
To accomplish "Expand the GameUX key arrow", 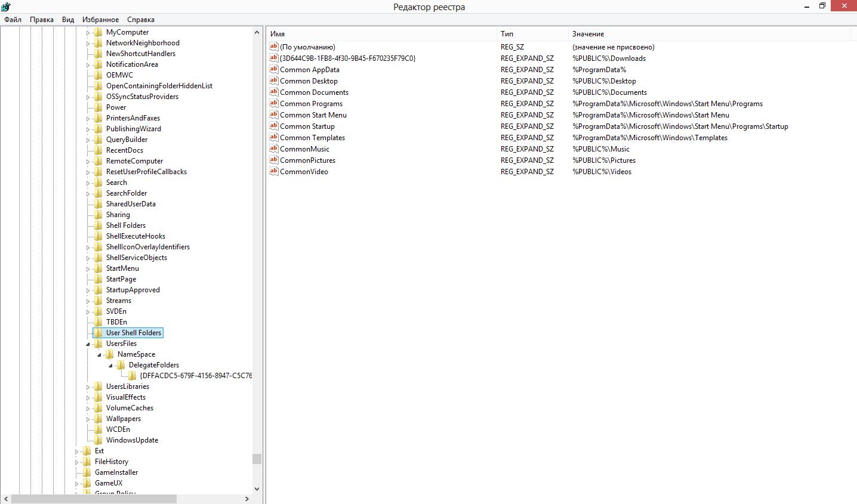I will pyautogui.click(x=76, y=484).
